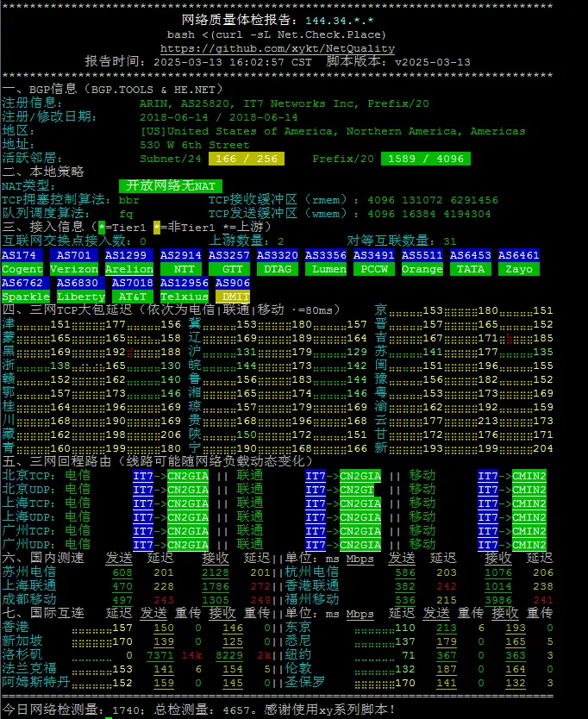Click the Liberty carrier badge

81,297
